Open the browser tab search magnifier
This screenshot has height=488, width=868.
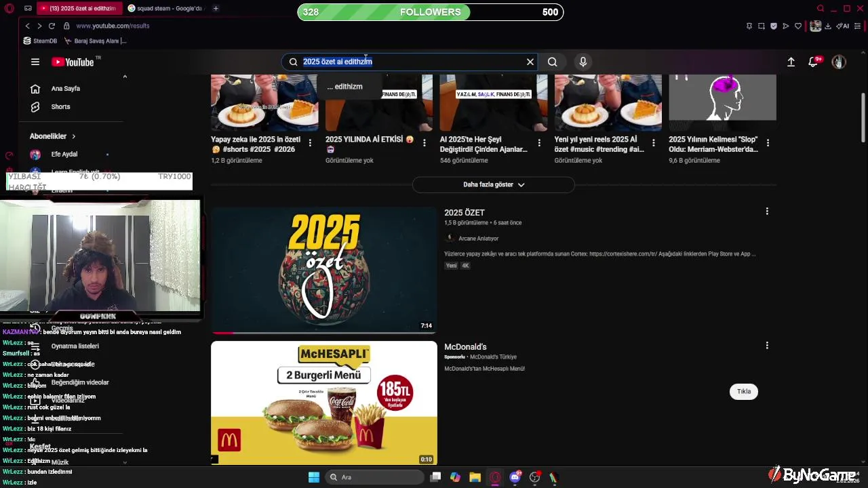coord(821,8)
